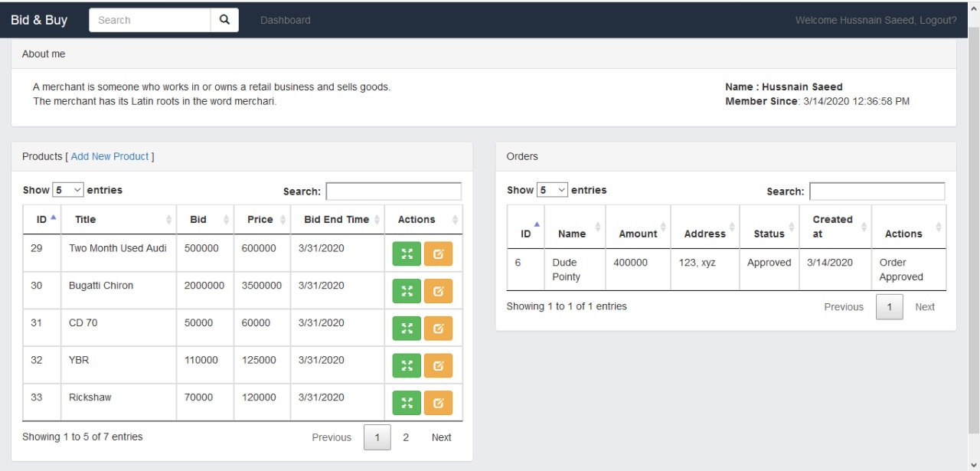Edit the YBR product via orange icon
Viewport: 980px width, 471px height.
pos(438,366)
